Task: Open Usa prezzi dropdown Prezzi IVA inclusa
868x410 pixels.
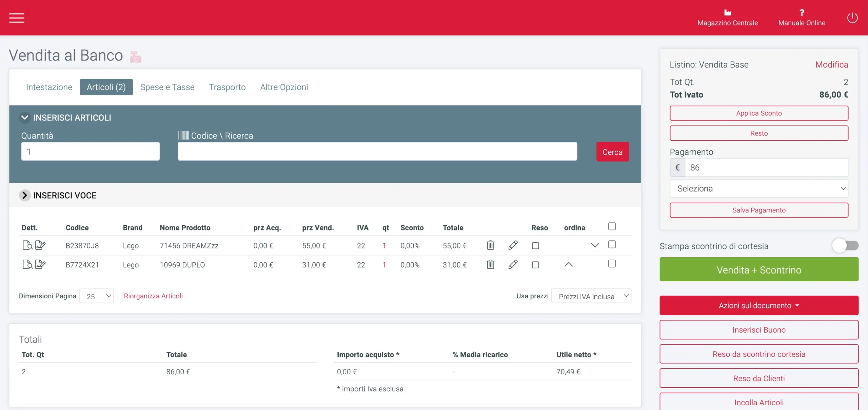Action: (591, 296)
